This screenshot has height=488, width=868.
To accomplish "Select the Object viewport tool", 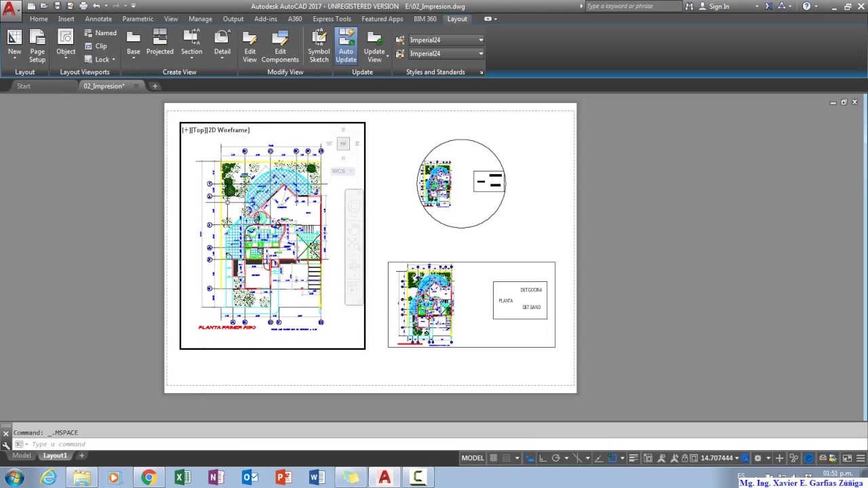I will 66,43.
